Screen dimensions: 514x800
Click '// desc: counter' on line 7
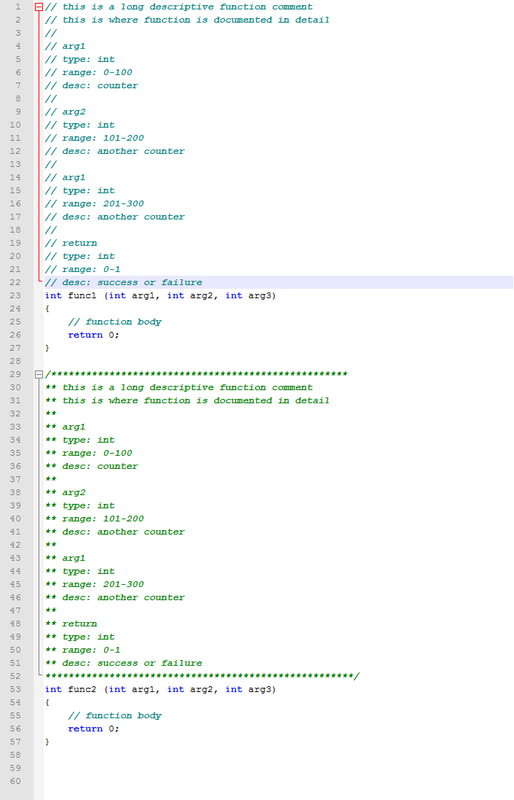point(92,86)
